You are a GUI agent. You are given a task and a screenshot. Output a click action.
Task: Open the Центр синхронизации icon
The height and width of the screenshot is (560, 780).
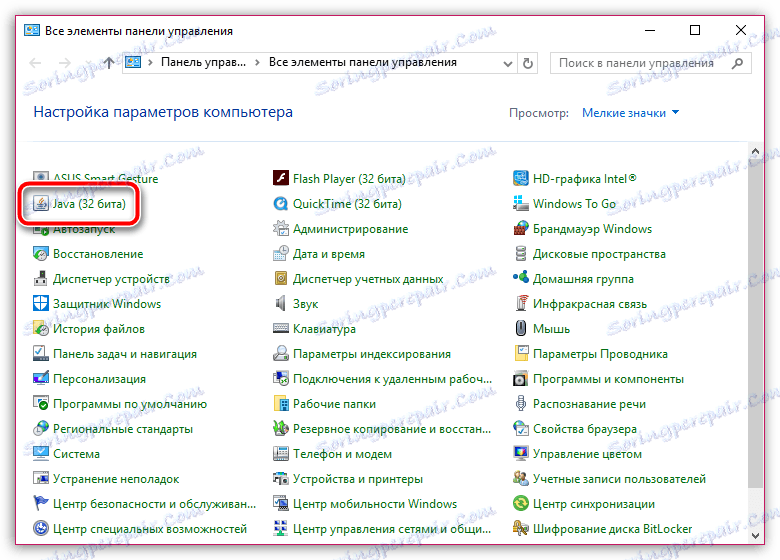tap(520, 503)
